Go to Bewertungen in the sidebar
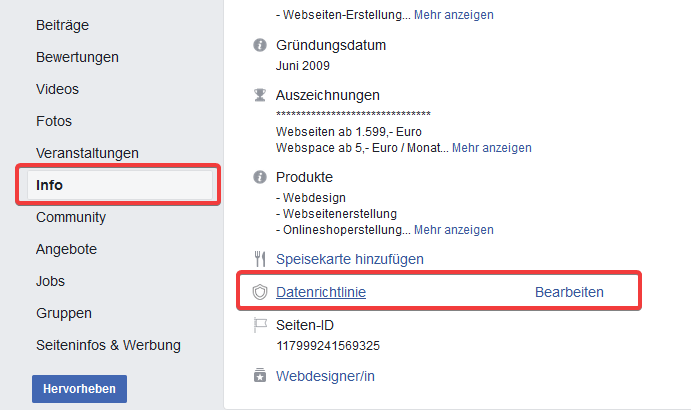 pos(77,57)
